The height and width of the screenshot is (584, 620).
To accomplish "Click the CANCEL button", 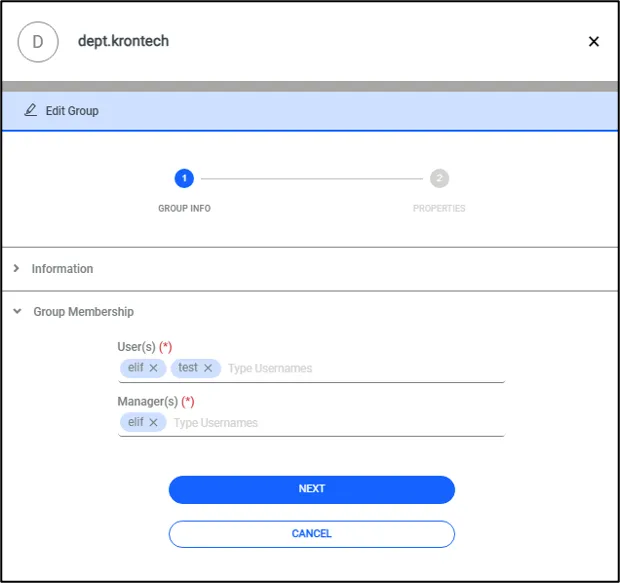I will pyautogui.click(x=312, y=534).
